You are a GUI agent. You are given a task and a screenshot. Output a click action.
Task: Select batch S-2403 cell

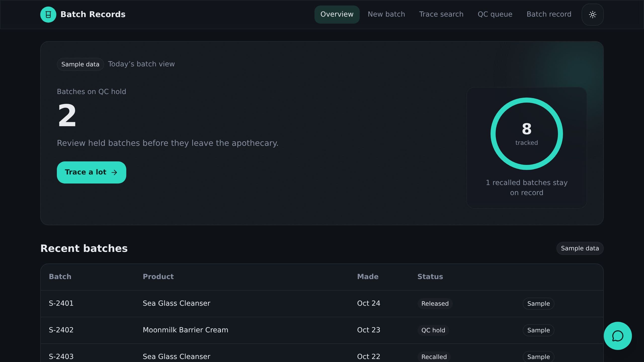[61, 357]
